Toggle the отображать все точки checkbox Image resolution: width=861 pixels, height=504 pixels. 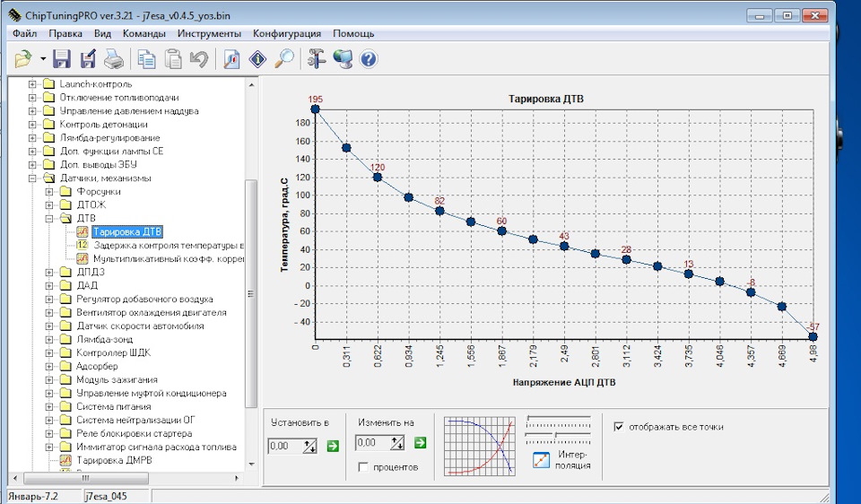[617, 427]
